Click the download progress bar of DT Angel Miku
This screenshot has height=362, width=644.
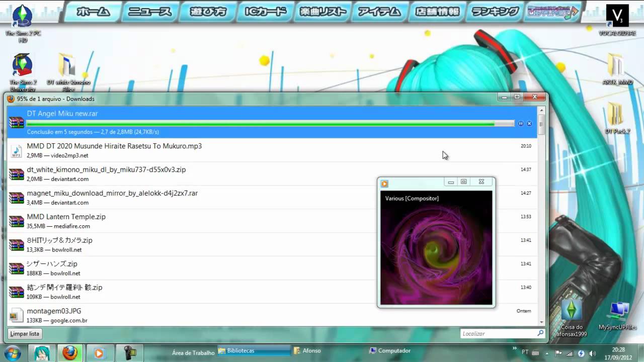271,123
